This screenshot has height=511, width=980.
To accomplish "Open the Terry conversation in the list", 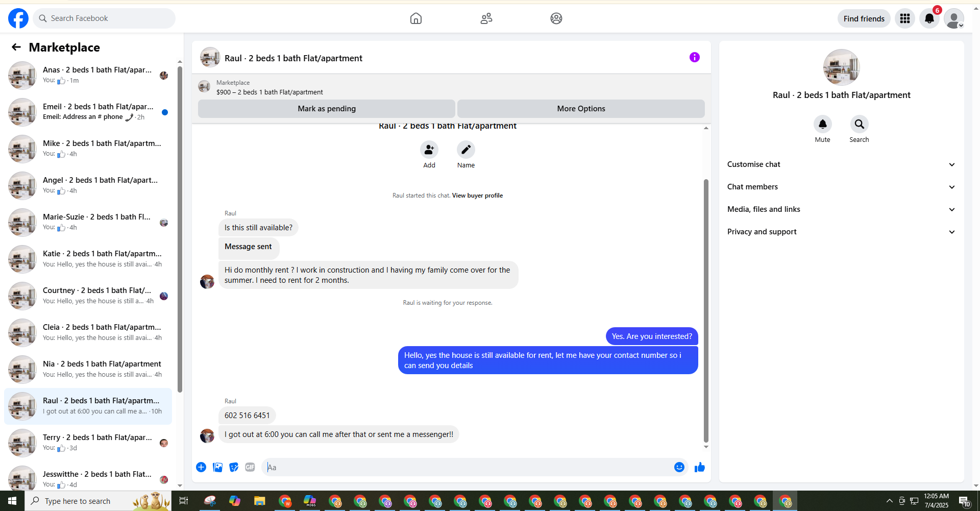I will [88, 443].
